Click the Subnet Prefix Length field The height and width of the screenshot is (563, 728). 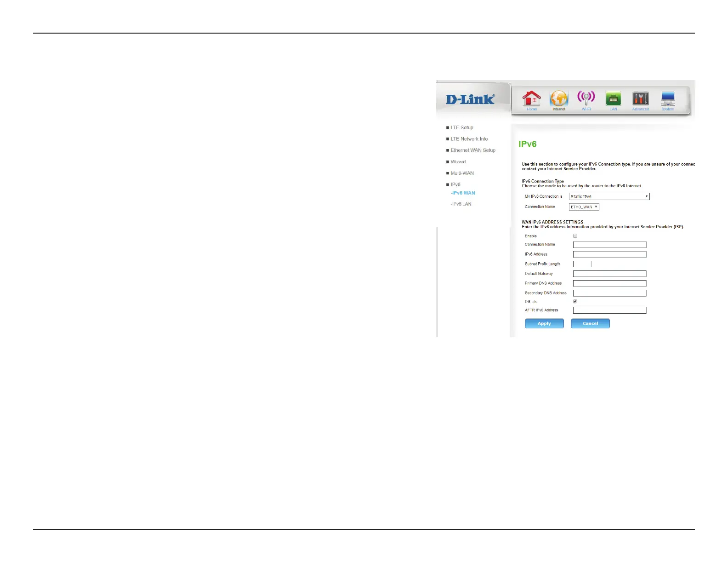[582, 264]
